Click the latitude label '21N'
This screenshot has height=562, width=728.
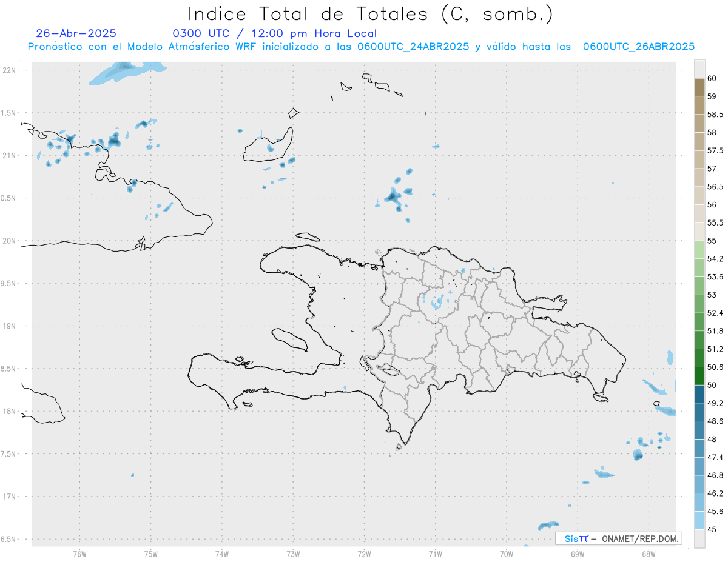(9, 155)
